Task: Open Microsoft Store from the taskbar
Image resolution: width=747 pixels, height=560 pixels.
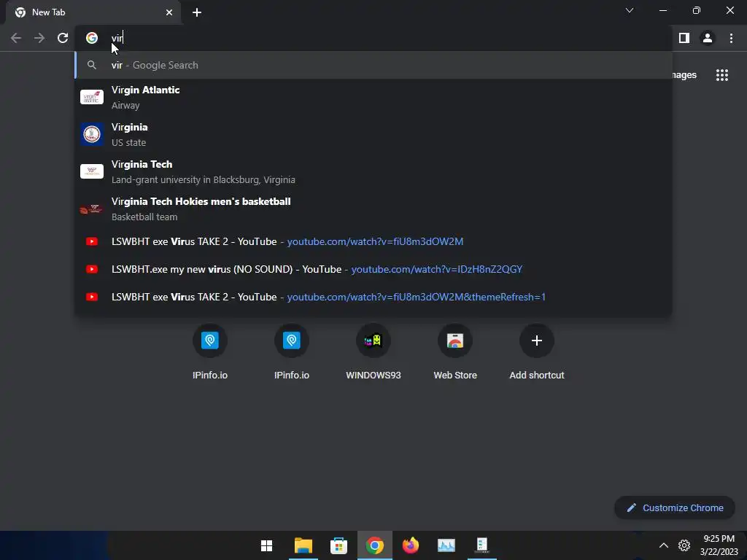Action: [x=338, y=545]
